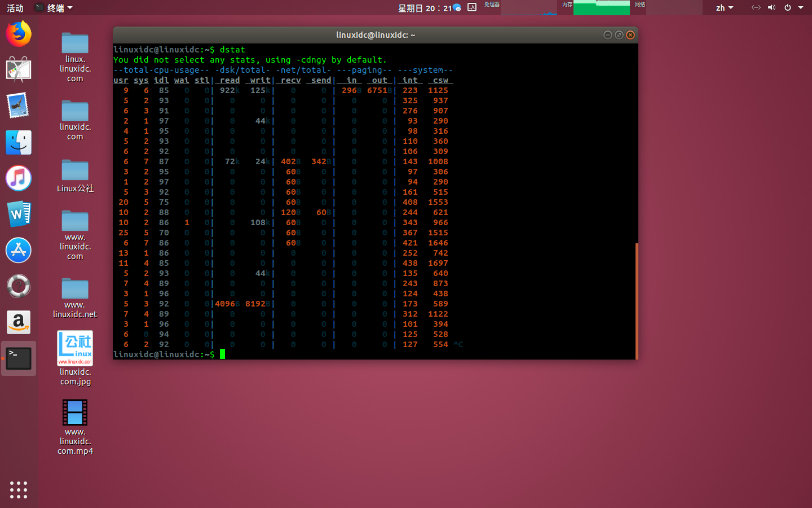This screenshot has width=812, height=508.
Task: Click the '6751' paging out value
Action: (x=377, y=90)
